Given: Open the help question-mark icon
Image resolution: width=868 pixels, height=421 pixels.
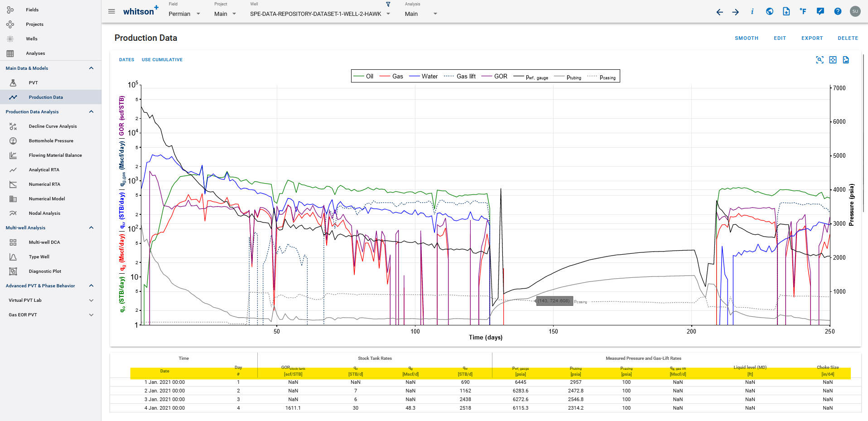Looking at the screenshot, I should pos(838,11).
